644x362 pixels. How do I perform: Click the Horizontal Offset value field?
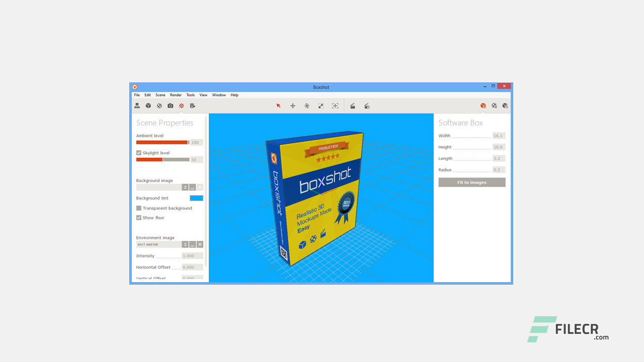[192, 267]
